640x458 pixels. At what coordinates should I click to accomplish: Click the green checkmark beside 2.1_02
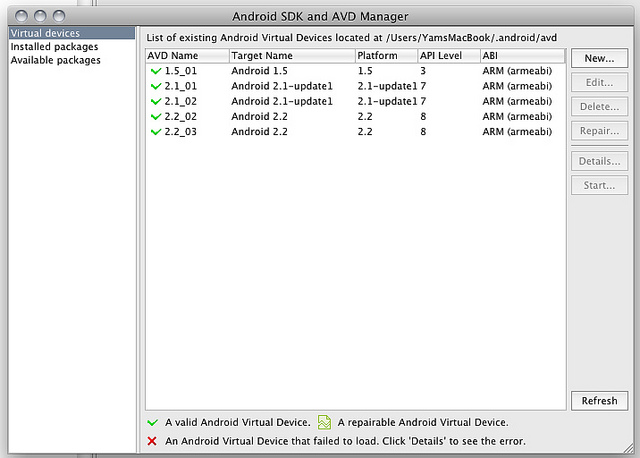[x=156, y=101]
